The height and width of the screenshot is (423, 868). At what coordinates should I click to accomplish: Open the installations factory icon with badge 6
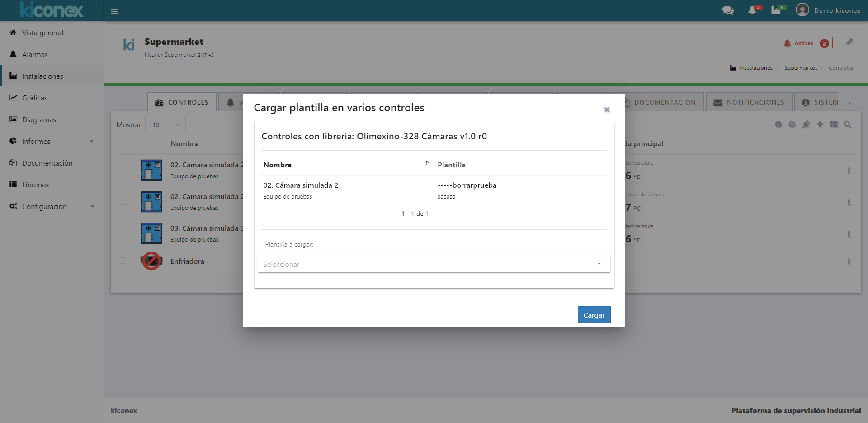776,10
